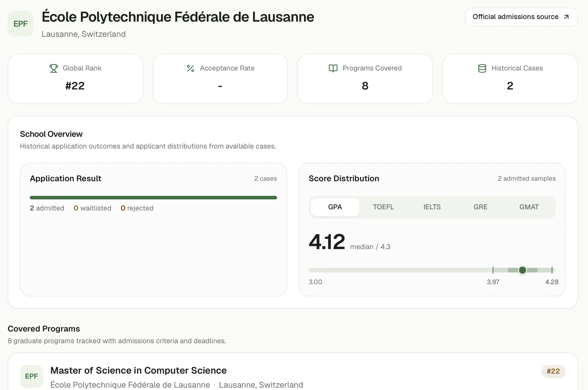The width and height of the screenshot is (588, 390).
Task: Open the GMAT score tab
Action: [x=529, y=207]
